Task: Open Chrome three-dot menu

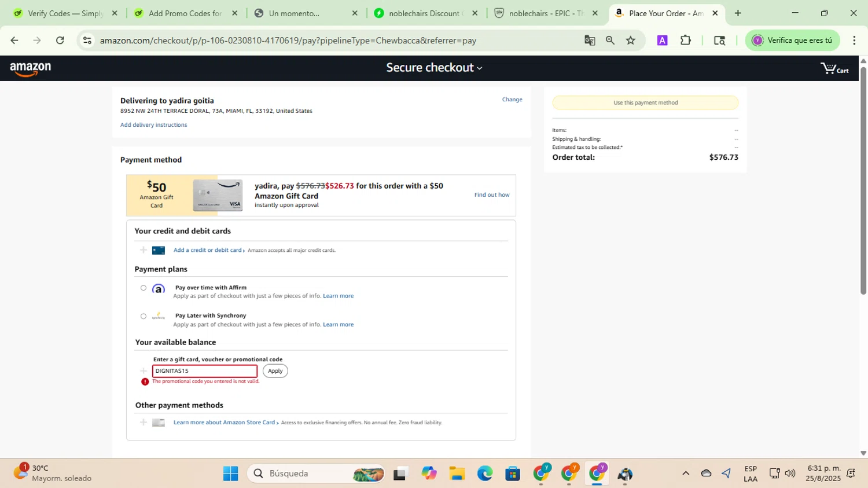Action: click(854, 41)
